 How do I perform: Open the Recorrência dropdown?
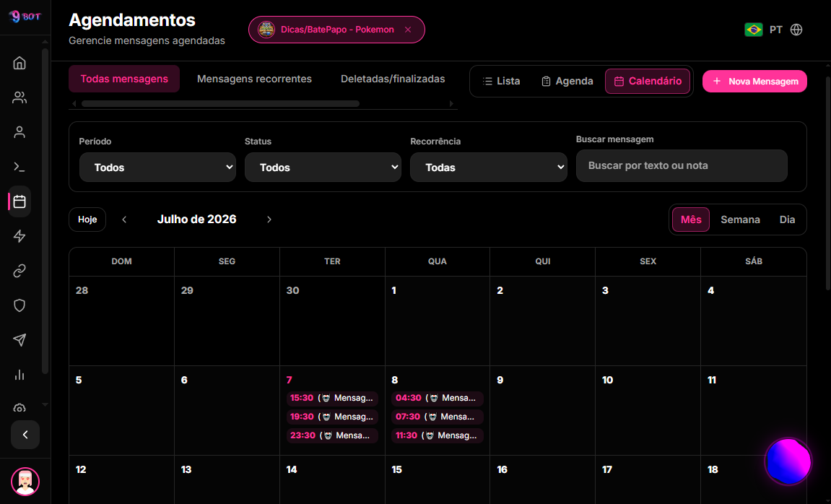pos(489,168)
